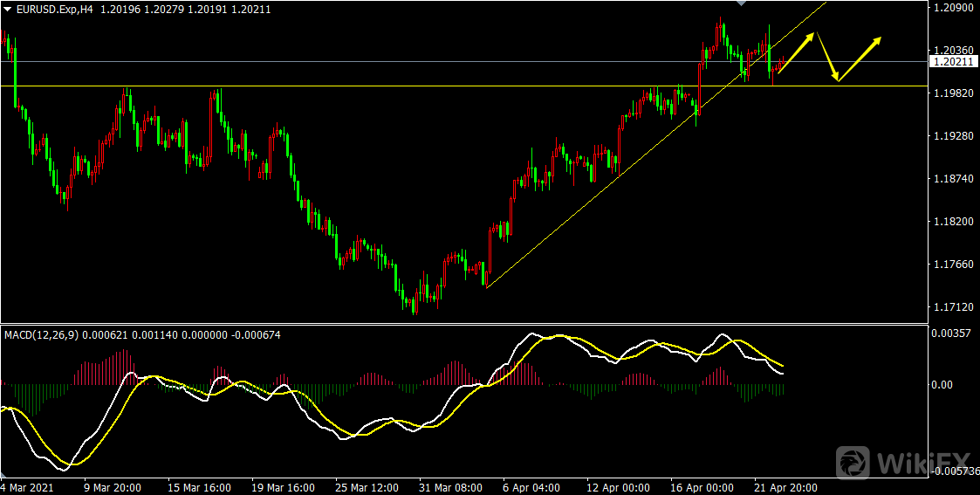Screen dimensions: 980x495
Task: Select the first upward yellow arrow
Action: (x=797, y=52)
